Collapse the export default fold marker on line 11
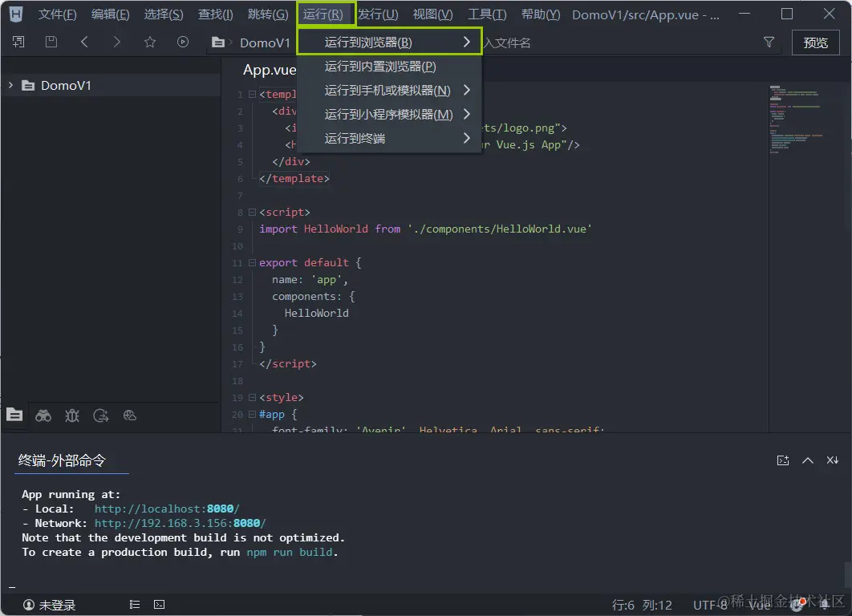The width and height of the screenshot is (852, 616). tap(252, 262)
